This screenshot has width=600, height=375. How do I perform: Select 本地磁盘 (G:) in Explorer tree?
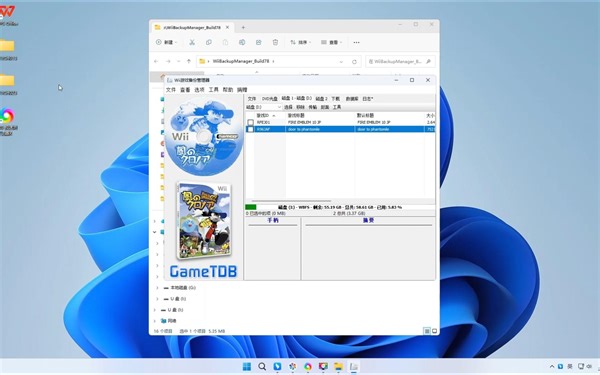[183, 288]
